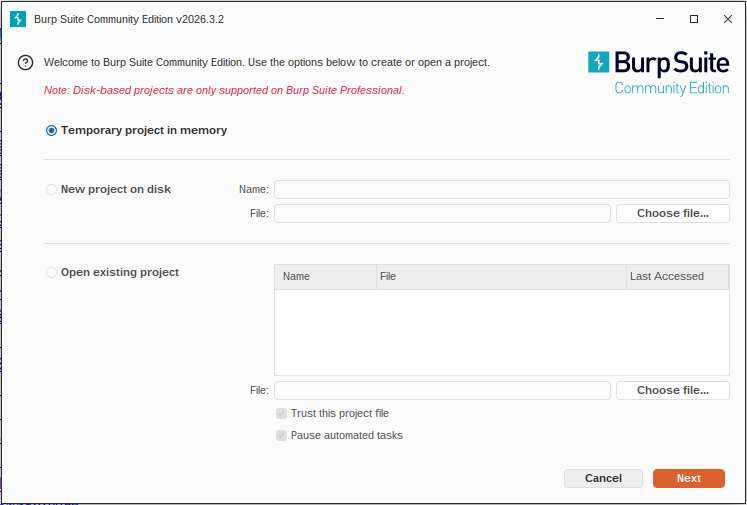Close the Burp Suite window
747x505 pixels.
728,19
